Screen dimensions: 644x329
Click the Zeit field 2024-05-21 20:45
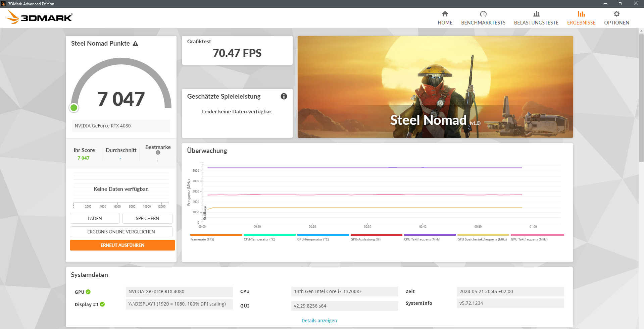click(510, 291)
